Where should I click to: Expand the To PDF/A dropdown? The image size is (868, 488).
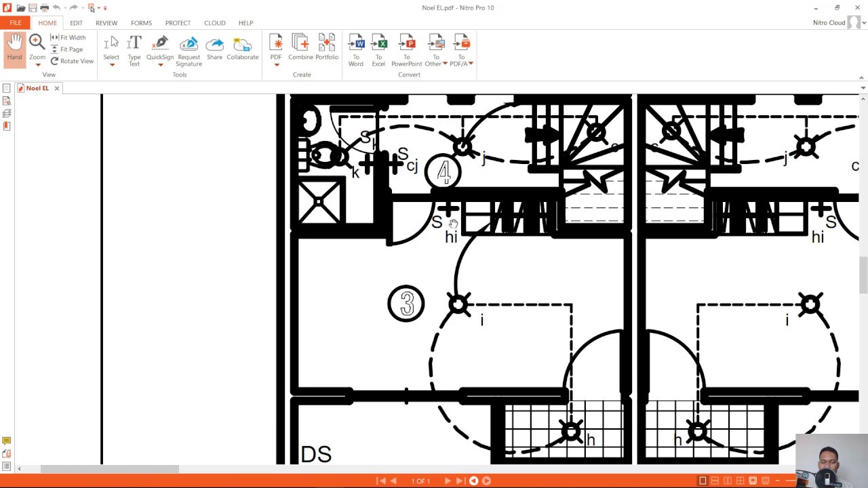(471, 64)
